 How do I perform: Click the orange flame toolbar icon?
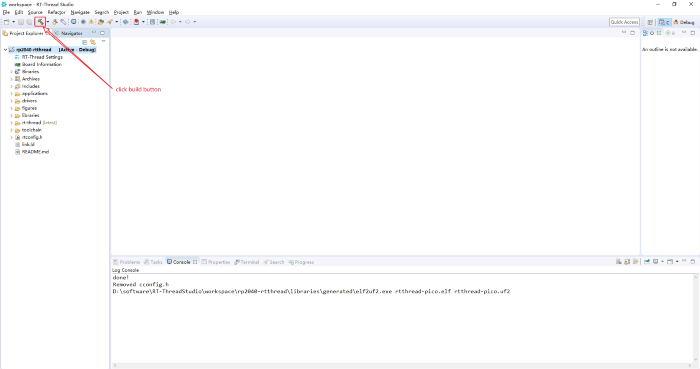click(x=91, y=22)
